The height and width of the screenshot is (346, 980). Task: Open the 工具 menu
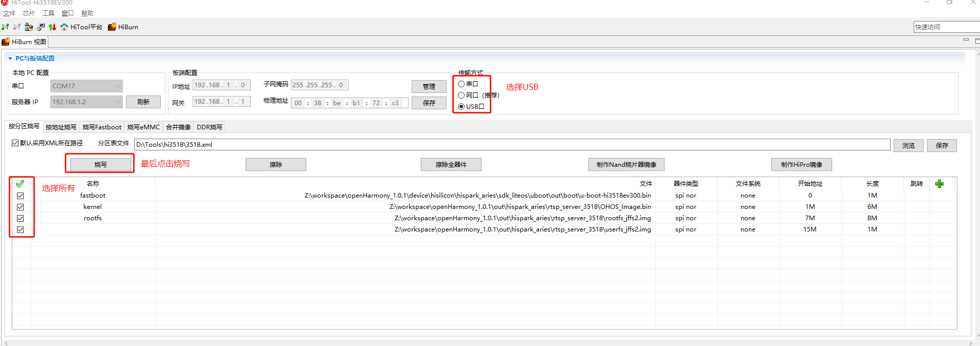tap(48, 13)
